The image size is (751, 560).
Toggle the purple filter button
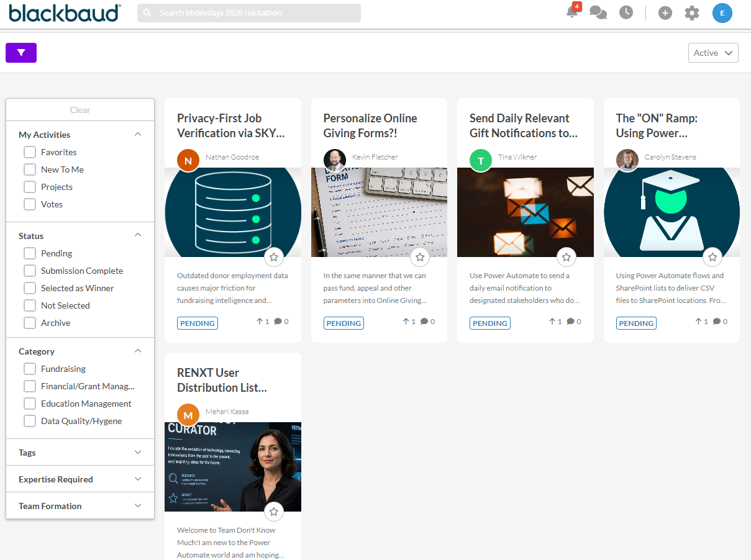coord(21,53)
